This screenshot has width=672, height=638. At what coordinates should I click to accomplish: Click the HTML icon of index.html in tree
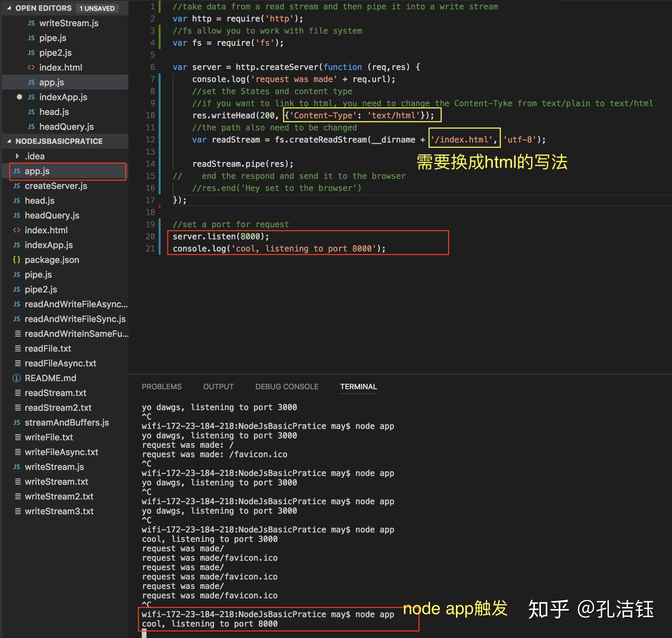point(16,230)
